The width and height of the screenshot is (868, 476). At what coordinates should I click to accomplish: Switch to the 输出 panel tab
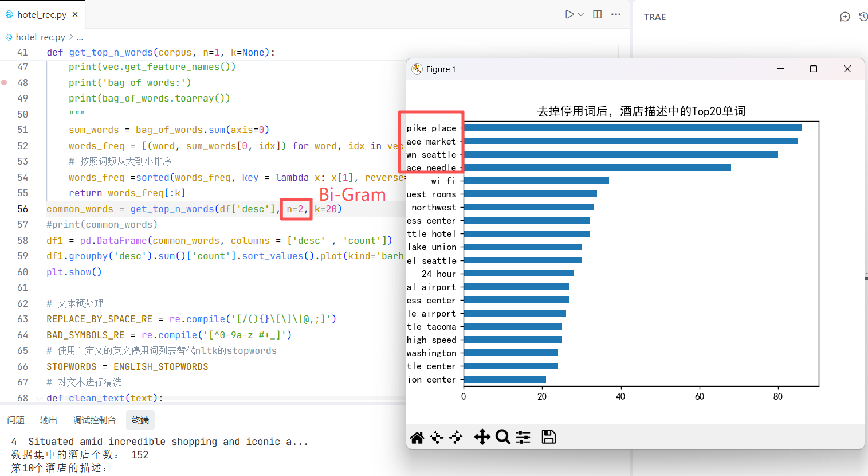click(x=49, y=420)
